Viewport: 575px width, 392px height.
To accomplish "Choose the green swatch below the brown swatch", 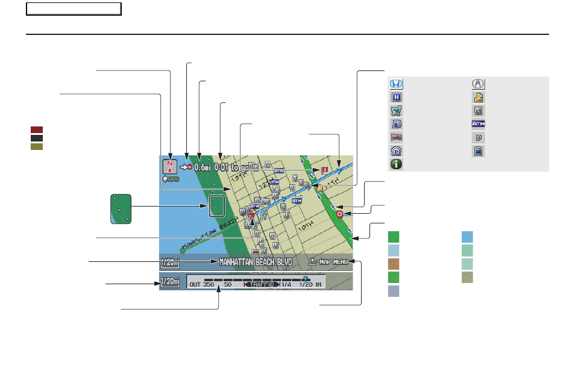I will coord(394,278).
